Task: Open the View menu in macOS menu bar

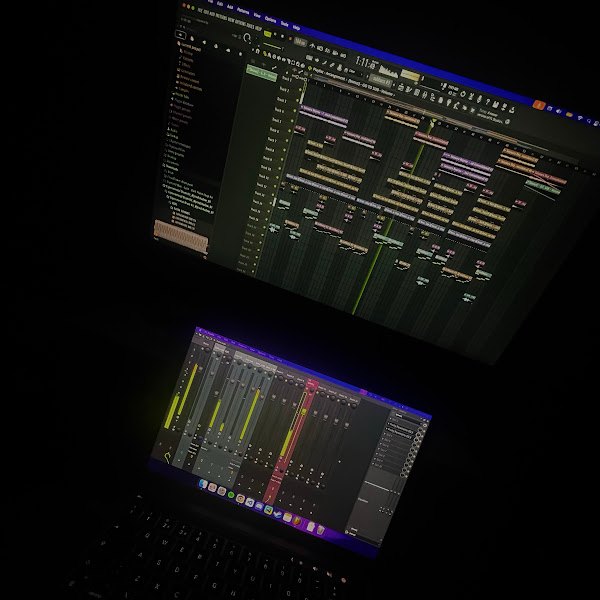Action: click(257, 15)
